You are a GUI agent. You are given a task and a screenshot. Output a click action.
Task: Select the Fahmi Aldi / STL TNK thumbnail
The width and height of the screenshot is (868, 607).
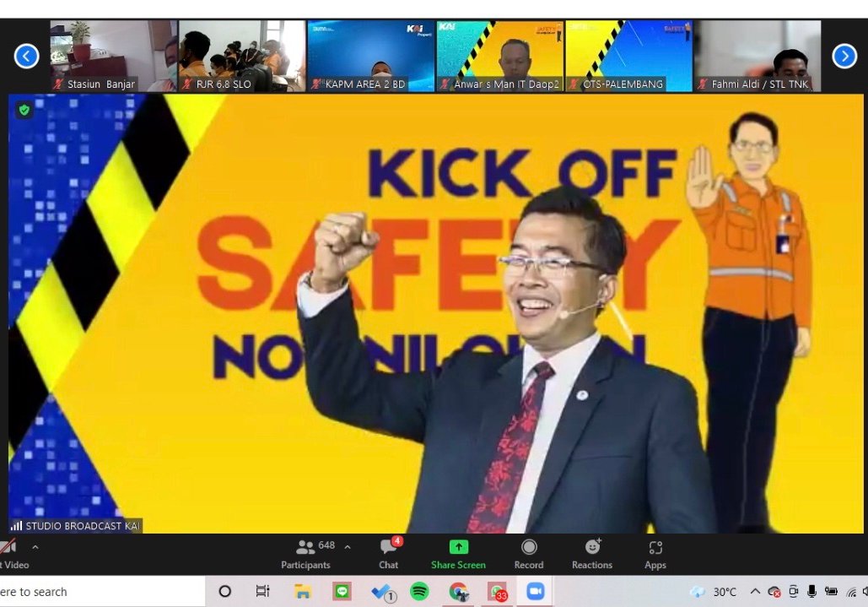coord(757,56)
